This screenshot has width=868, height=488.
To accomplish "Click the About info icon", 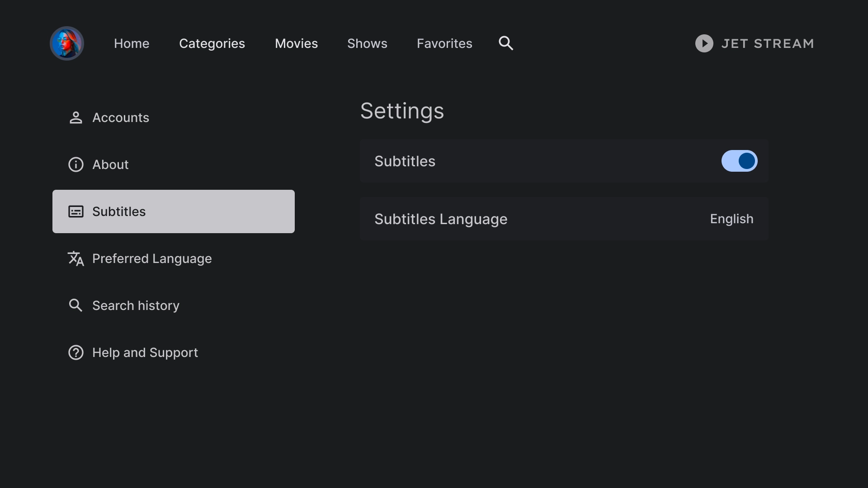I will [75, 164].
